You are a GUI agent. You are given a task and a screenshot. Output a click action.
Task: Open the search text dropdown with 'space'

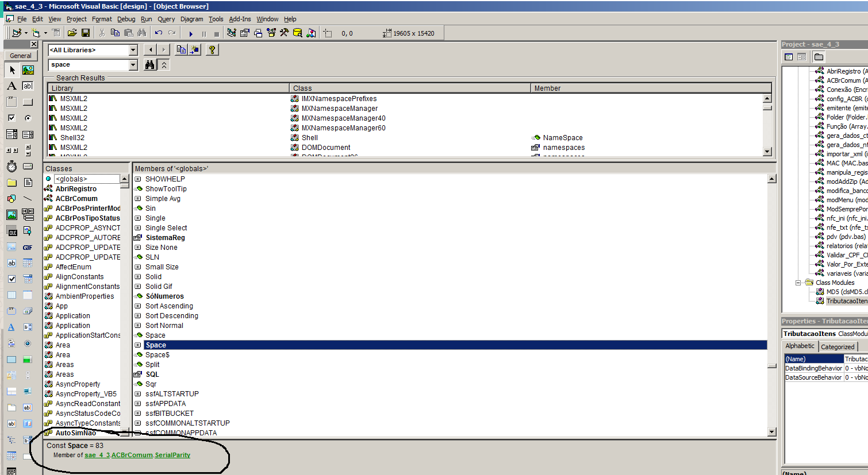tap(133, 65)
